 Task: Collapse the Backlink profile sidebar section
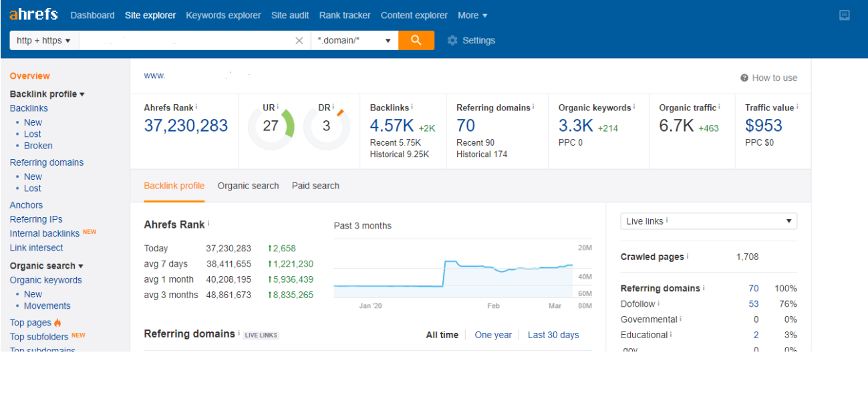(47, 94)
